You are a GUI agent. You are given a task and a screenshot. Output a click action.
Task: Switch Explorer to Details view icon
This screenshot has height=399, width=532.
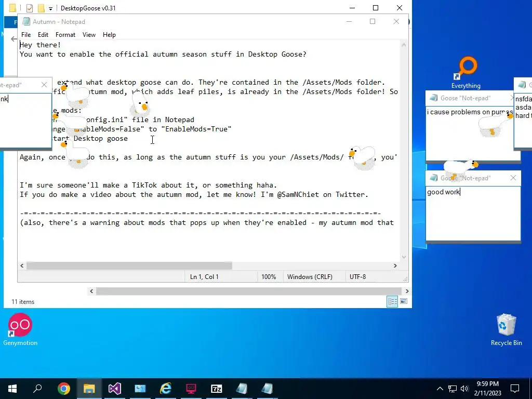point(393,301)
